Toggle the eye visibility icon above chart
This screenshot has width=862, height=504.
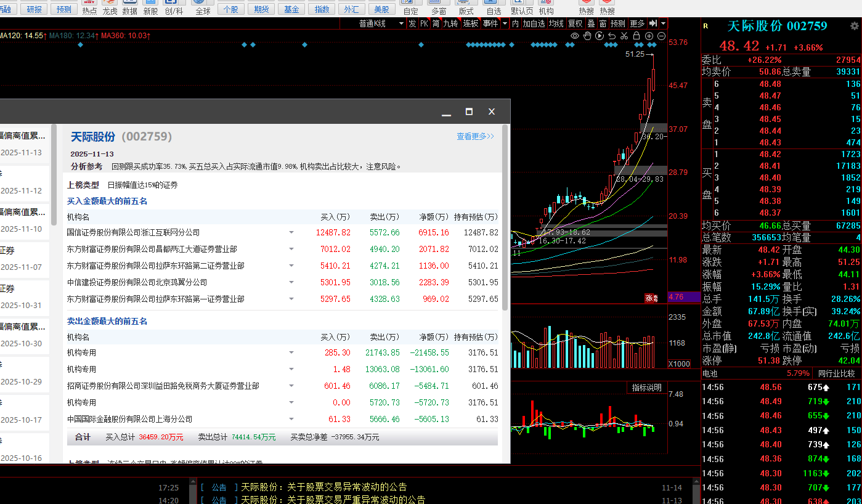pos(575,36)
